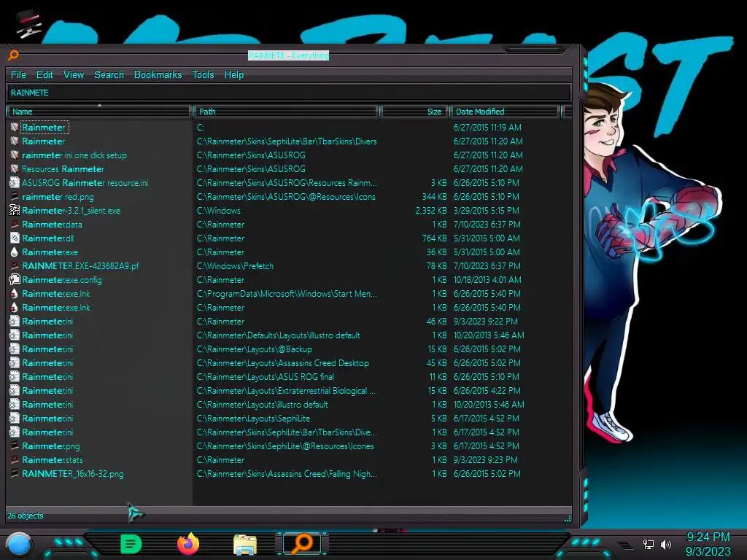Sort results by Name column header
The height and width of the screenshot is (560, 747).
coord(99,112)
